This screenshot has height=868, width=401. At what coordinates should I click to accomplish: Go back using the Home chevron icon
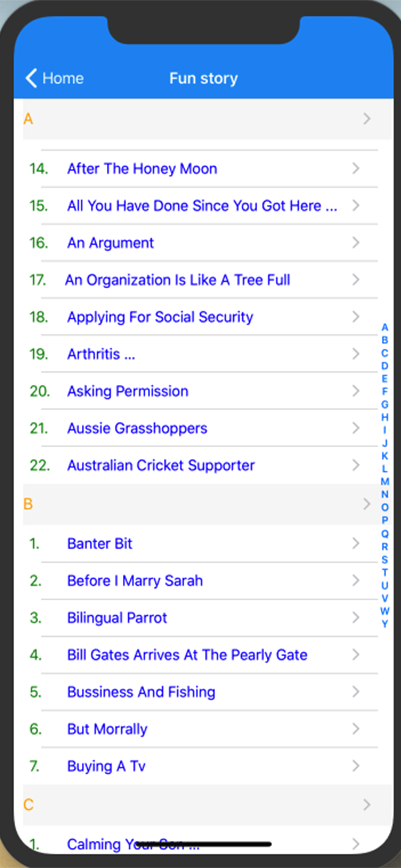(31, 78)
